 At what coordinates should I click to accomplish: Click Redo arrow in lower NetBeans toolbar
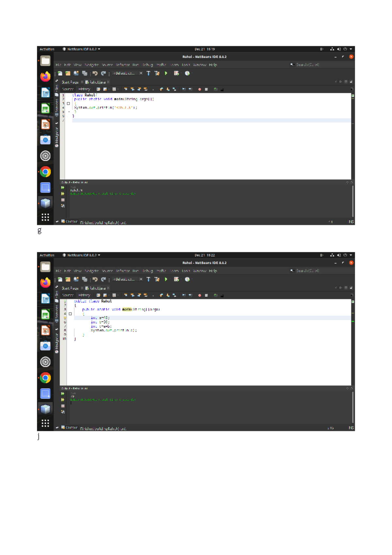103,279
